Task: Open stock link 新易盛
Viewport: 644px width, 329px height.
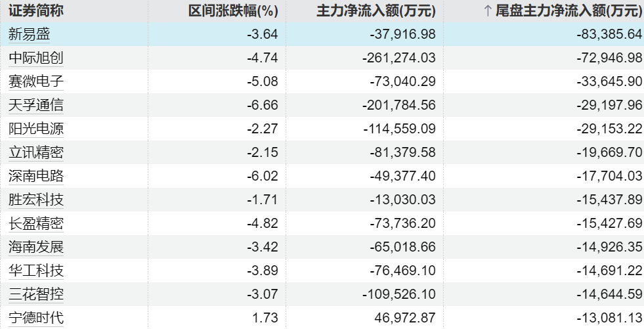Action: [x=30, y=34]
